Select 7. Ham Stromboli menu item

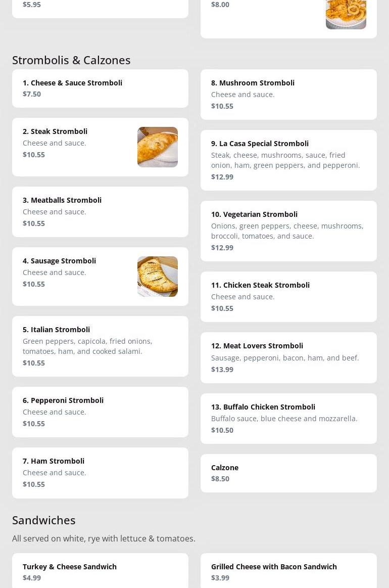click(x=100, y=473)
